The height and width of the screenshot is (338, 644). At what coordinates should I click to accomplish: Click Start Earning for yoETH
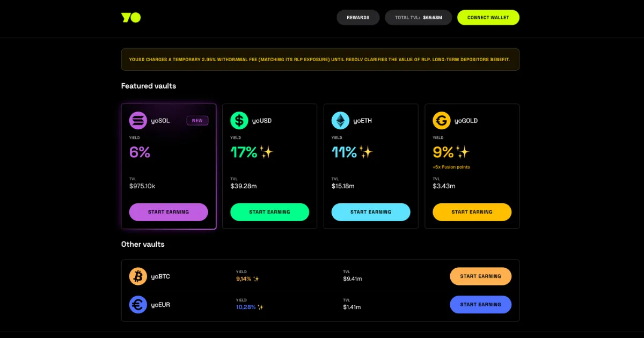pyautogui.click(x=370, y=212)
